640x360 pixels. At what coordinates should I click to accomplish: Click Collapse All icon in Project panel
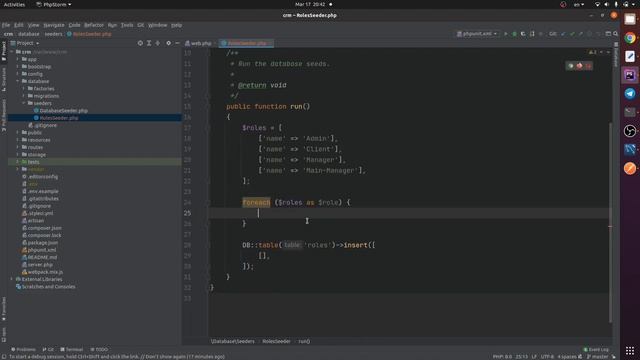[158, 43]
